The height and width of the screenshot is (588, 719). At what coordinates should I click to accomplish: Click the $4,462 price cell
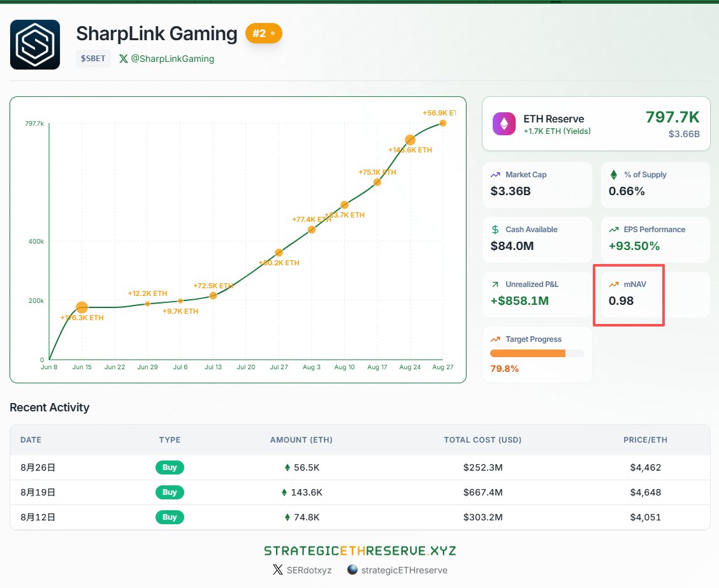[645, 467]
